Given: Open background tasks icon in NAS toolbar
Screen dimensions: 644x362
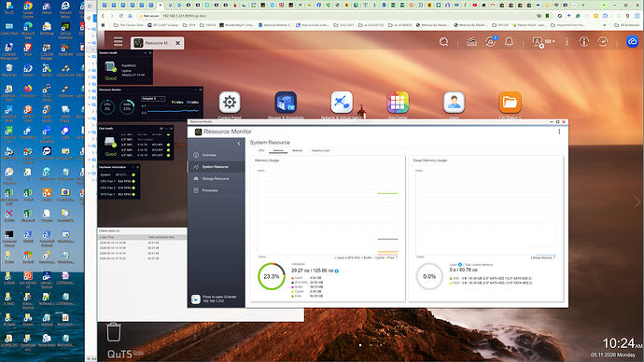Looking at the screenshot, I should (471, 42).
